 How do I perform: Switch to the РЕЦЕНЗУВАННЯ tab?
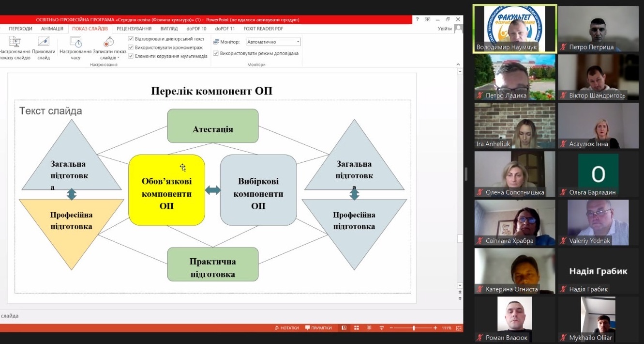pos(134,29)
